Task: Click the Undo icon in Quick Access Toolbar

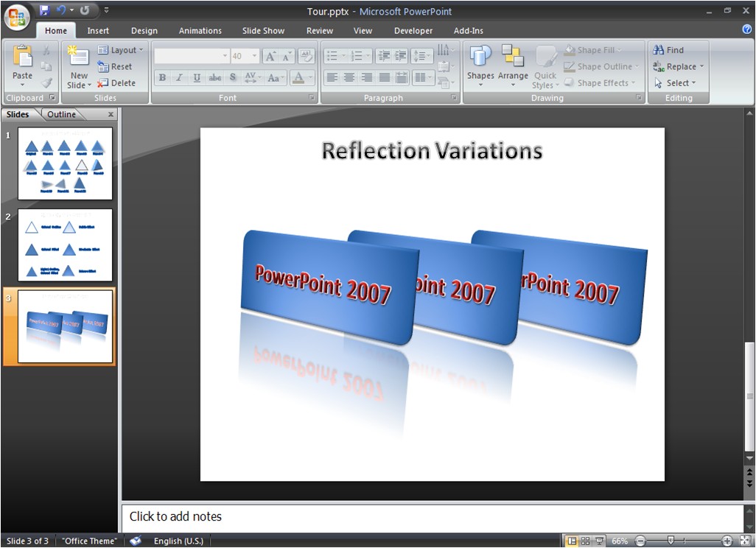Action: tap(60, 10)
